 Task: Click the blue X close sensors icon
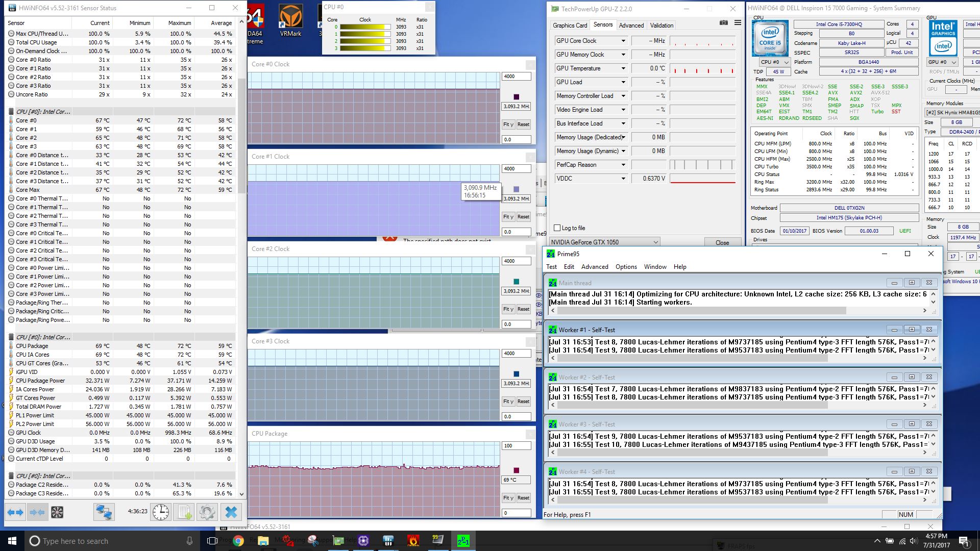point(231,512)
